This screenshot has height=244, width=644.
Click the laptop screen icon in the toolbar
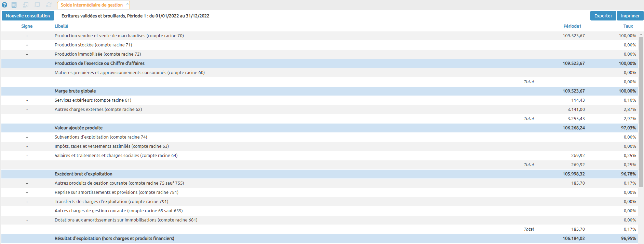(x=37, y=5)
